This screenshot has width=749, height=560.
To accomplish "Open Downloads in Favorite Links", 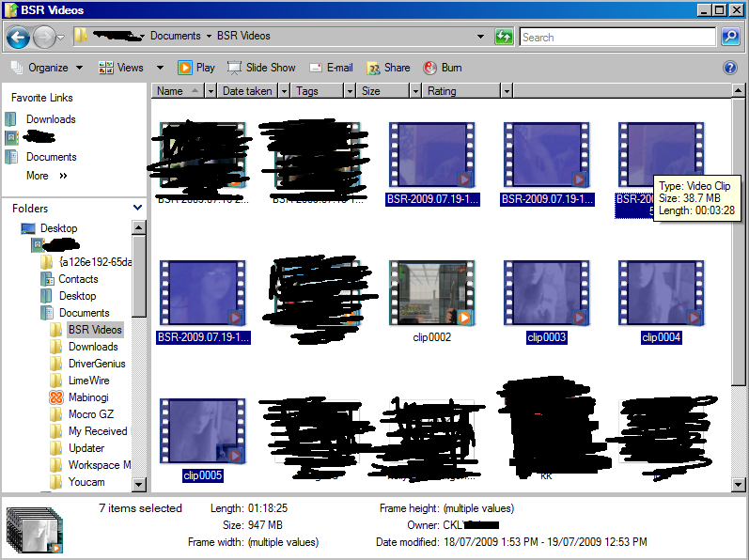I will click(x=51, y=119).
